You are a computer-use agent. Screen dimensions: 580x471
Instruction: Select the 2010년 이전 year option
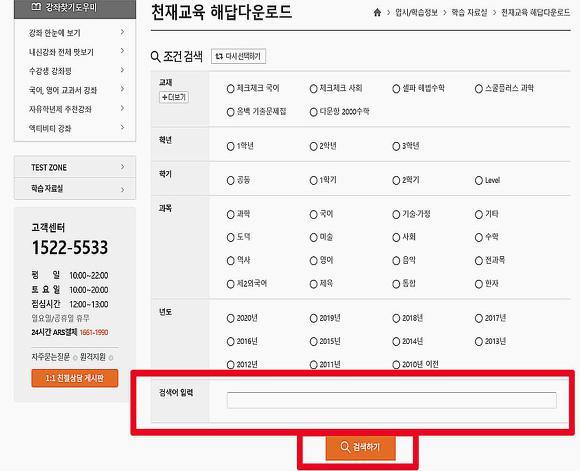click(396, 364)
